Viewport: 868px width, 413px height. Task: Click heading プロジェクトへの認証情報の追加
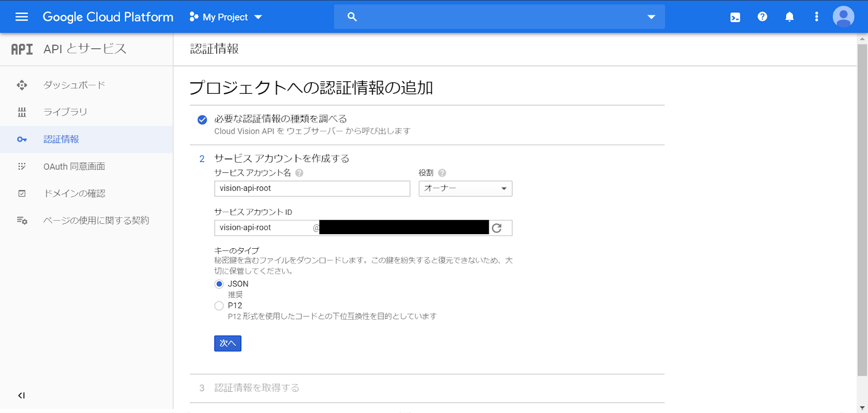tap(311, 88)
